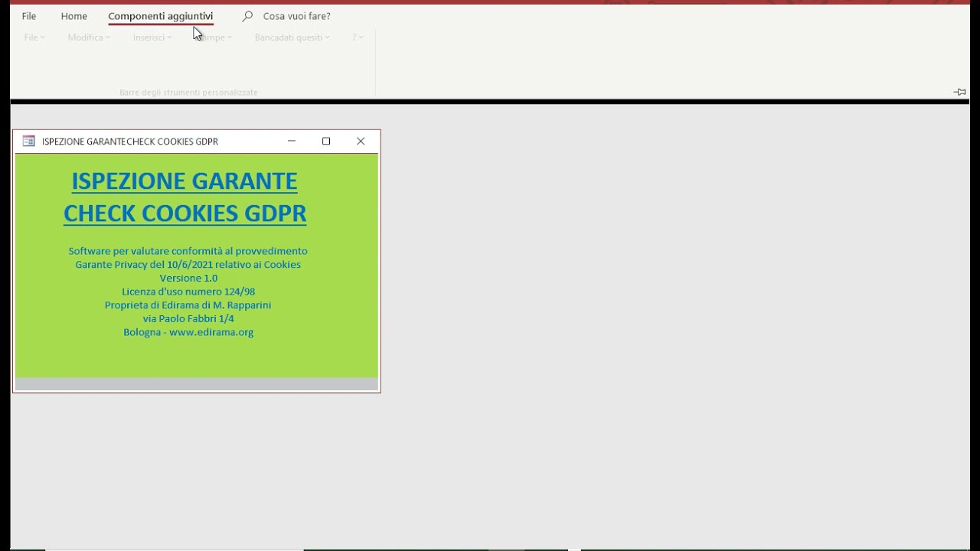Click the dialog title bar text

[x=130, y=142]
